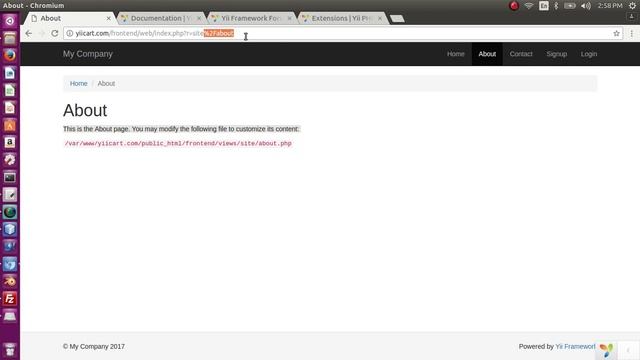Bookmark this page with the star icon
This screenshot has height=360, width=640.
[x=616, y=33]
